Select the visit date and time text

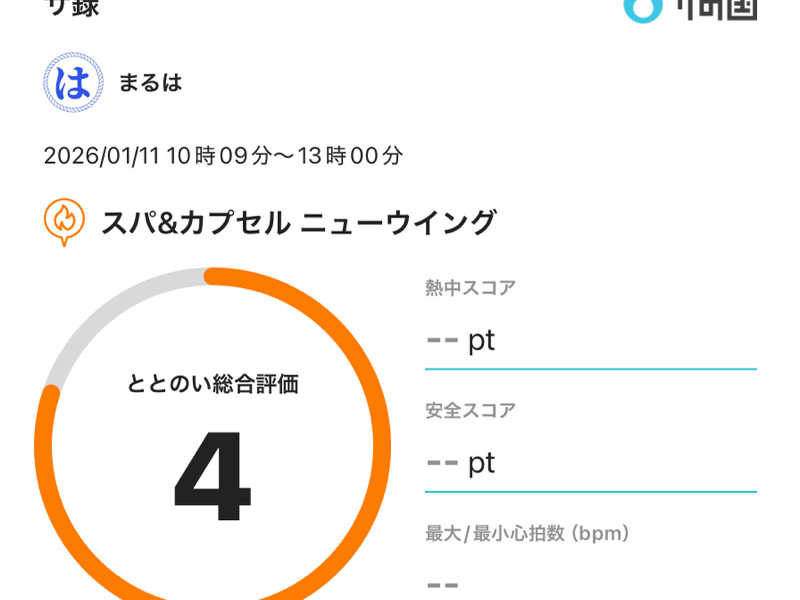tap(223, 156)
